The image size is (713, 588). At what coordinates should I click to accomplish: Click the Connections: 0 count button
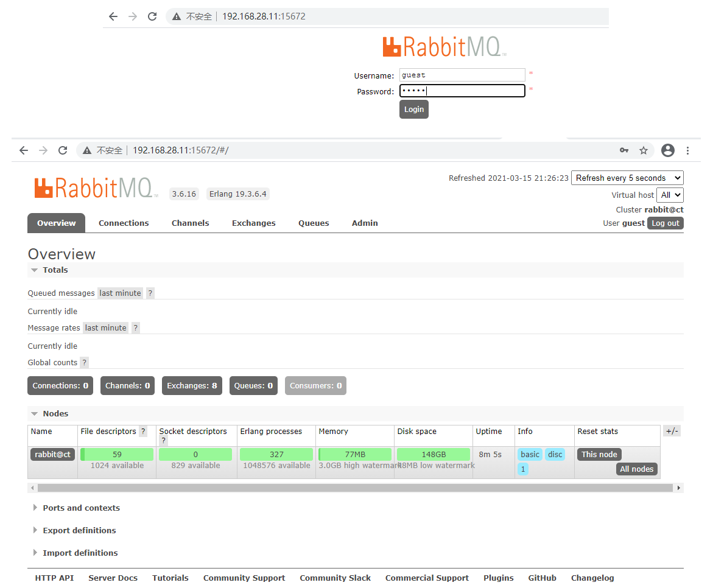(60, 386)
